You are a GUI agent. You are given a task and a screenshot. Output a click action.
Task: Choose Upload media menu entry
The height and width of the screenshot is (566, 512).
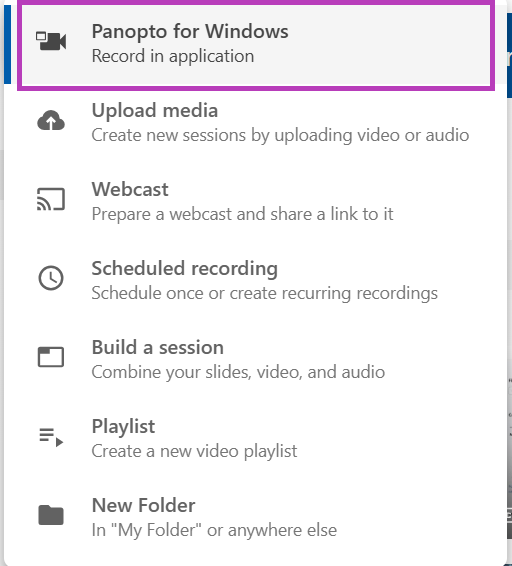pos(255,123)
